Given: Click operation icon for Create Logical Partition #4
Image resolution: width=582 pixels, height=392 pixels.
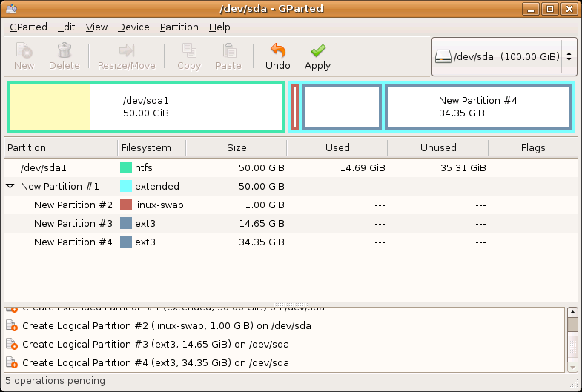Looking at the screenshot, I should (12, 362).
